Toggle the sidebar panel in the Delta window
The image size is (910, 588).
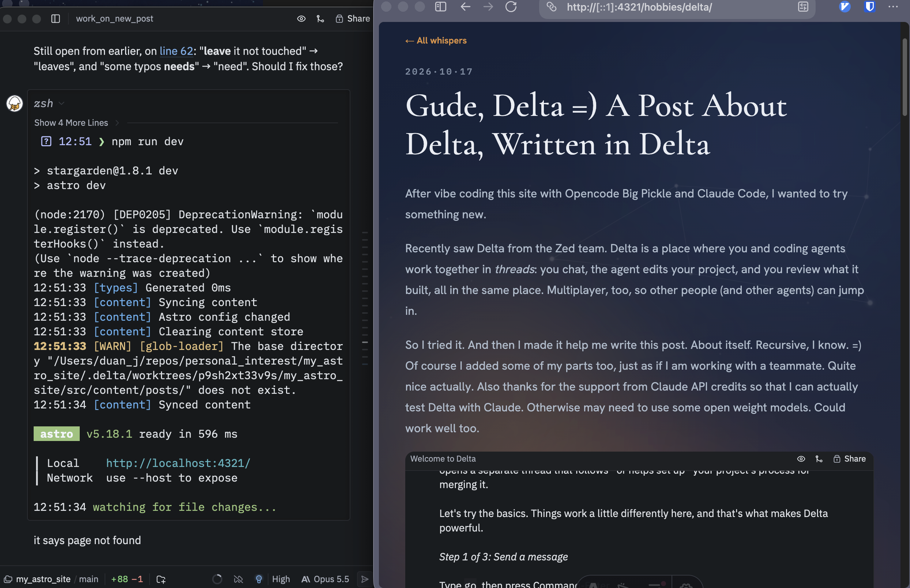pos(56,18)
